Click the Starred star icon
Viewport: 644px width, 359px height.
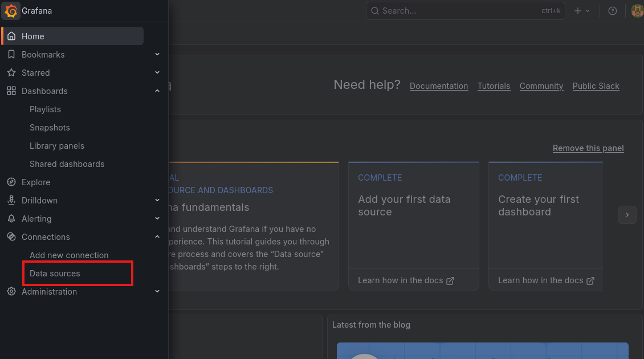coord(11,73)
